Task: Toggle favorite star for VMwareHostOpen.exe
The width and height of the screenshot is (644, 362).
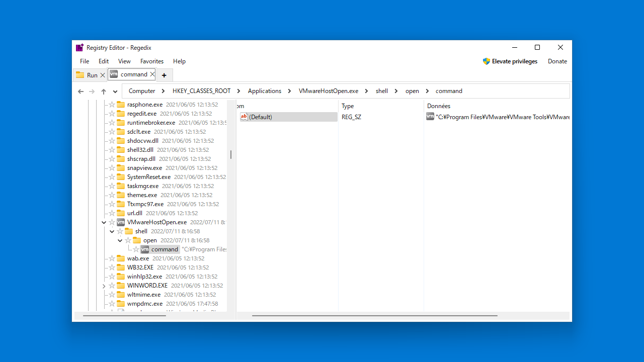Action: pyautogui.click(x=112, y=222)
